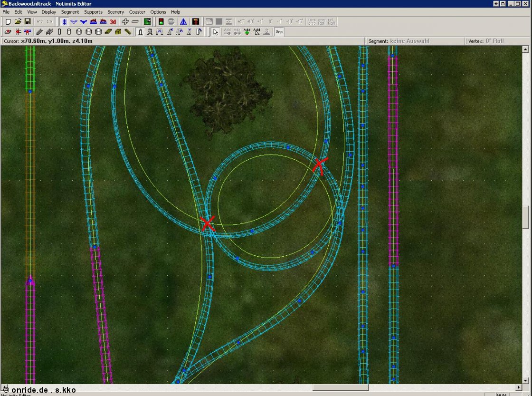Toggle the Snp snap button
532x396 pixels.
click(279, 32)
